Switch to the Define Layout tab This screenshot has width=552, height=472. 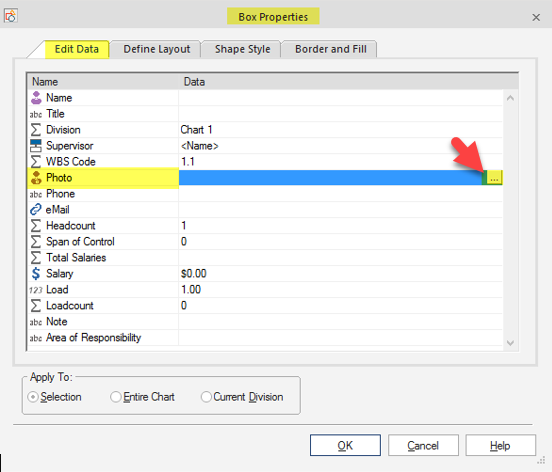157,49
